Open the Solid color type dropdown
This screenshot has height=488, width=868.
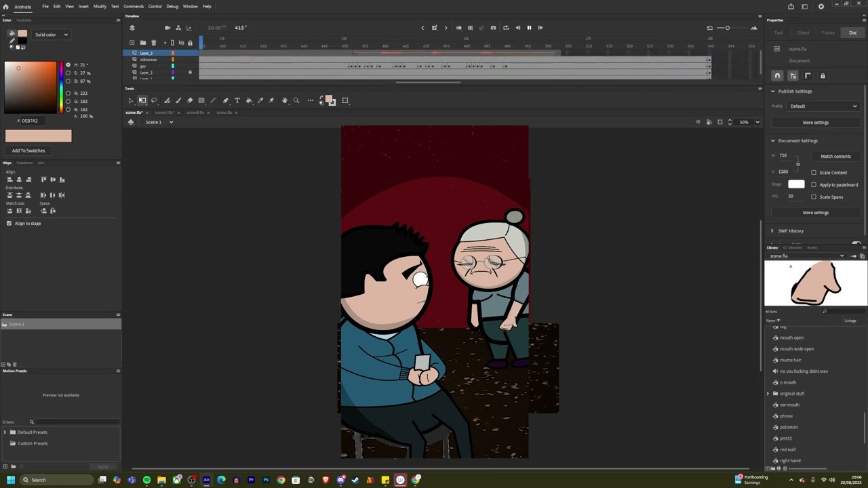tap(52, 35)
